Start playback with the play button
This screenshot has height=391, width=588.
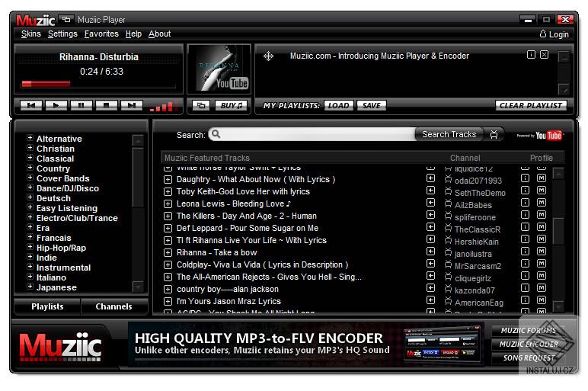click(56, 105)
